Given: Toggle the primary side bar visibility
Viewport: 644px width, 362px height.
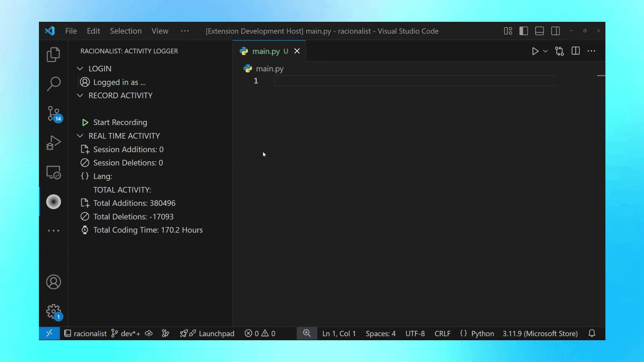Looking at the screenshot, I should (524, 31).
